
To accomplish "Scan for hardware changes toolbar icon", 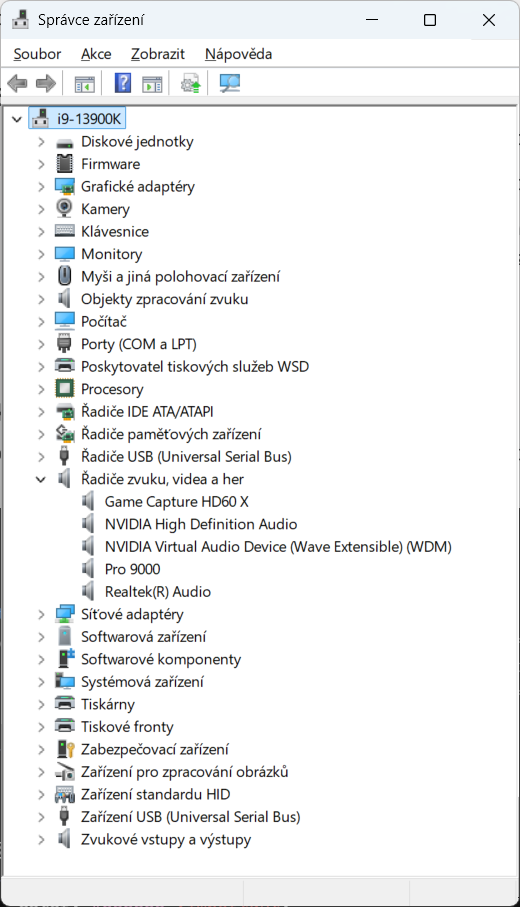I will [230, 83].
